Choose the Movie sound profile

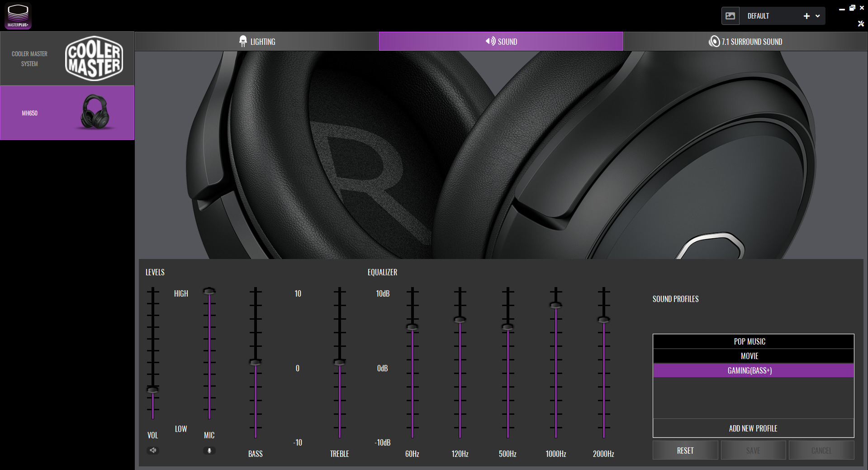753,356
